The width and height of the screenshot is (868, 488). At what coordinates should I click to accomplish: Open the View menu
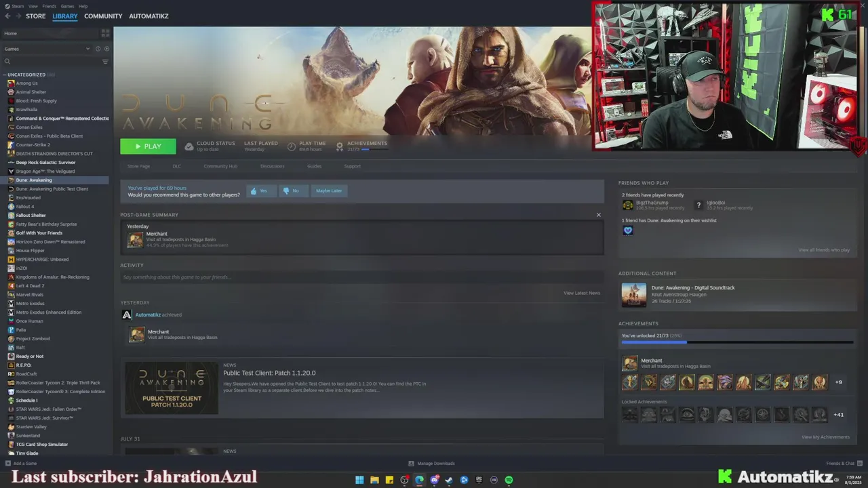(x=33, y=6)
